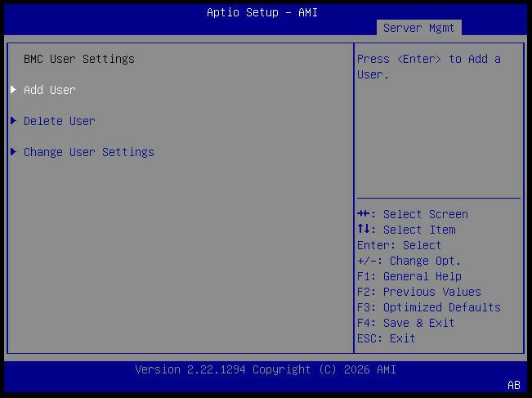
Task: Click the 'Press <Enter> to Add a User' help text
Action: [429, 66]
